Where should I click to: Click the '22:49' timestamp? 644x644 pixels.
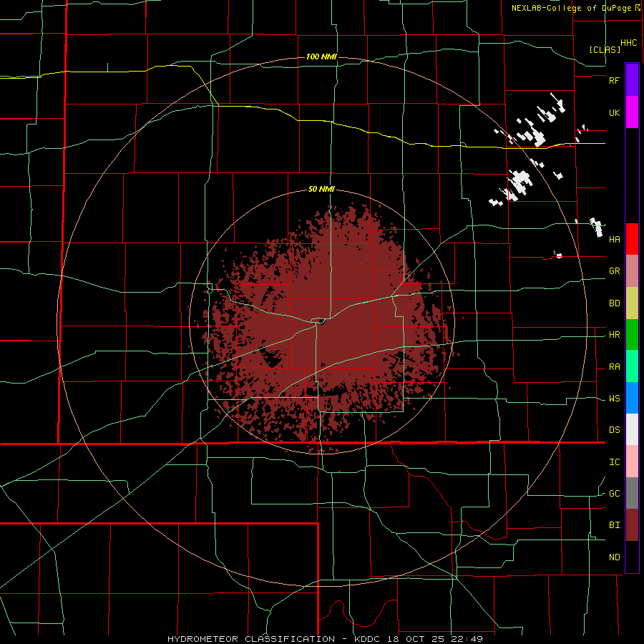(467, 639)
